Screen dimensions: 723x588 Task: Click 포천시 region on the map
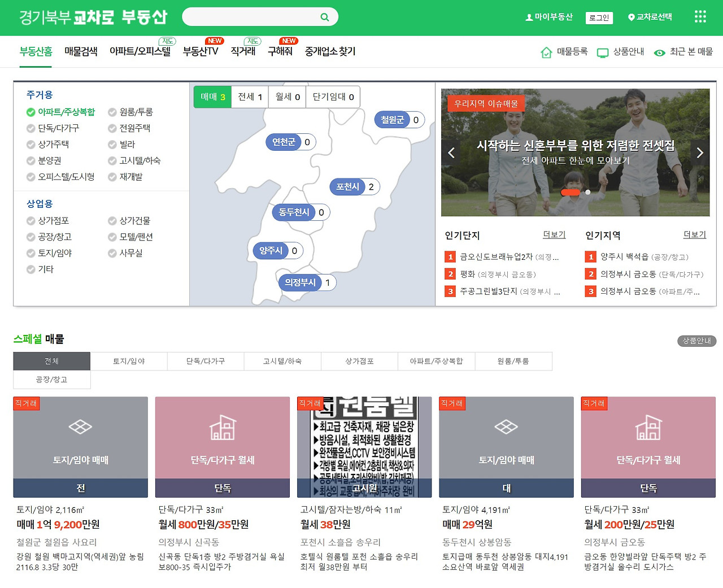[355, 187]
